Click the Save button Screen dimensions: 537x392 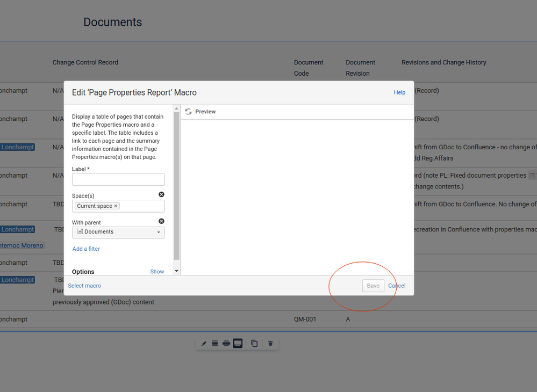(x=373, y=286)
